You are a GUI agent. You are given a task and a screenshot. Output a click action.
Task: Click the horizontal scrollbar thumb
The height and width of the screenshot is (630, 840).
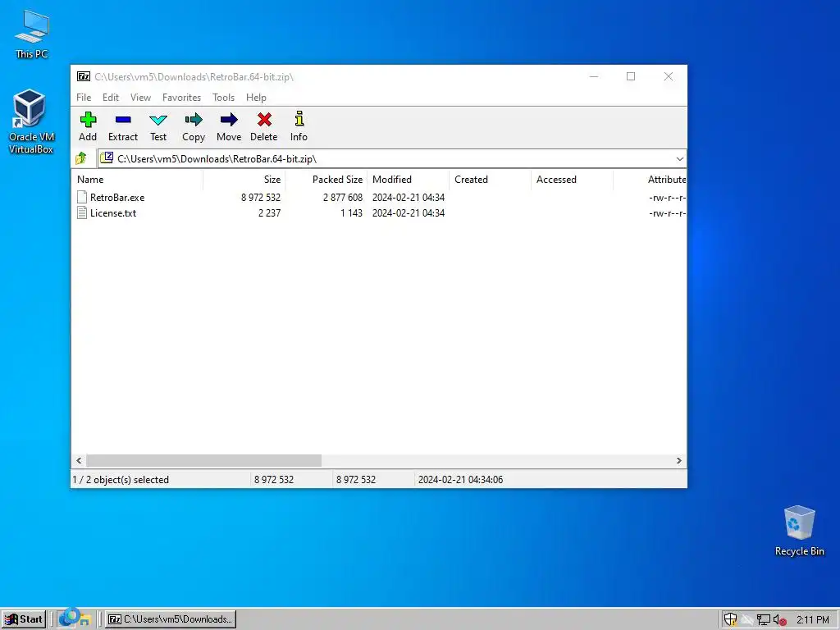click(203, 461)
